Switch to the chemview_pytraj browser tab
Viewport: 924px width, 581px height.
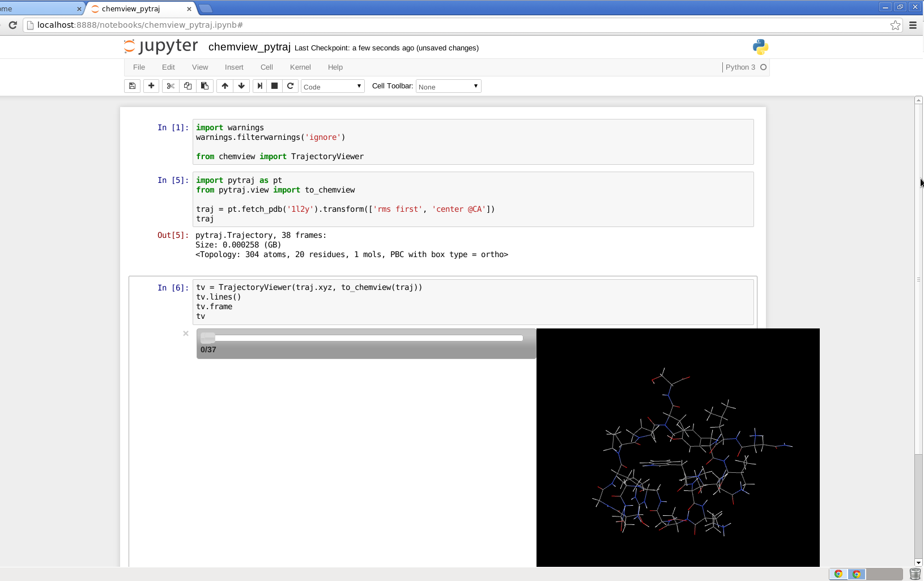click(x=130, y=8)
